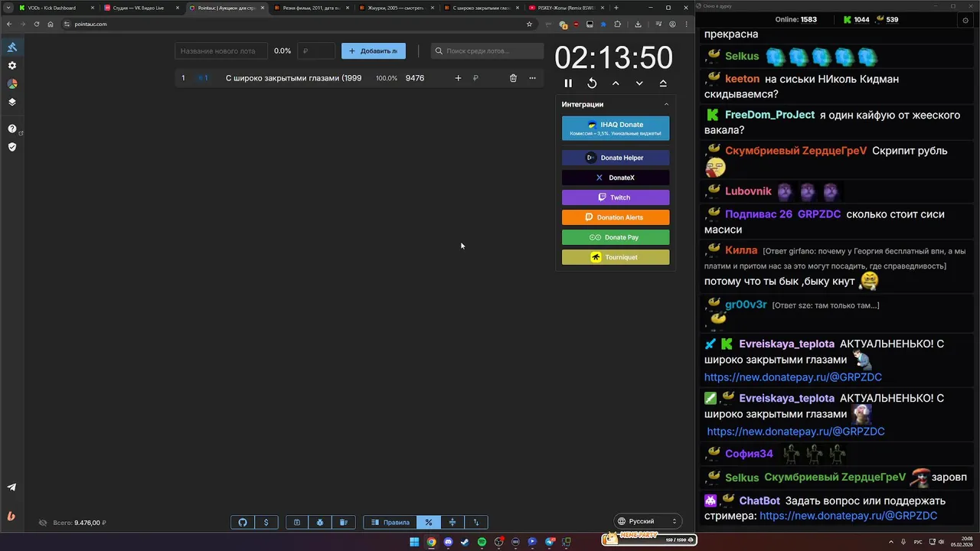Connect the Donate Pay integration

[616, 237]
